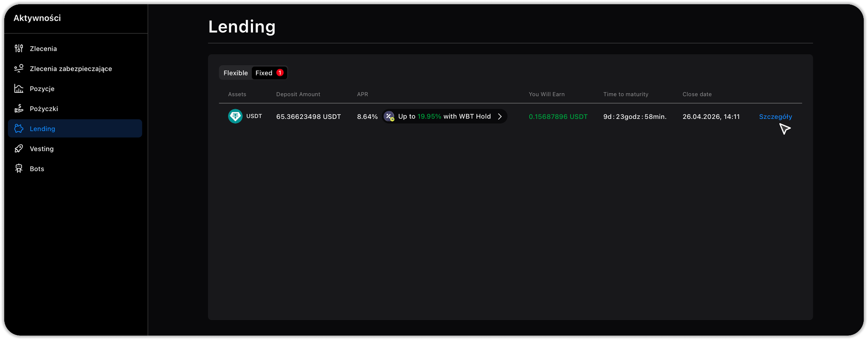Click the WBT percent badge icon

pyautogui.click(x=389, y=116)
